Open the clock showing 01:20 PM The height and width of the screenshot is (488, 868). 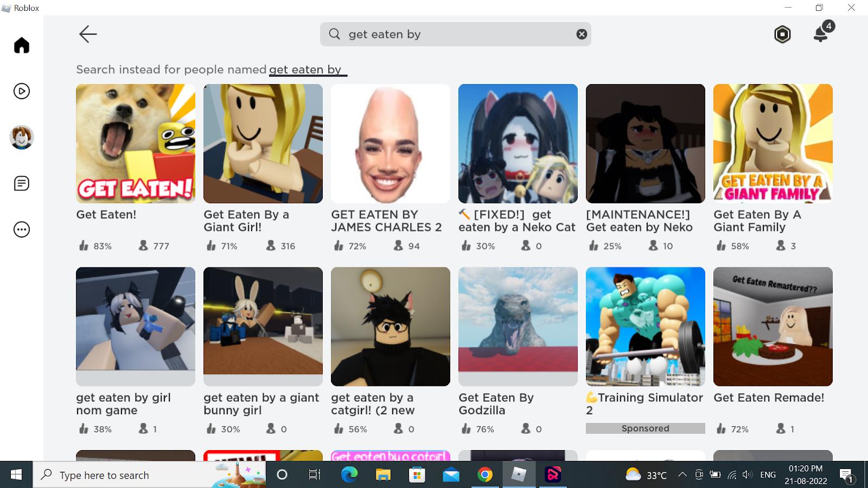pyautogui.click(x=806, y=475)
